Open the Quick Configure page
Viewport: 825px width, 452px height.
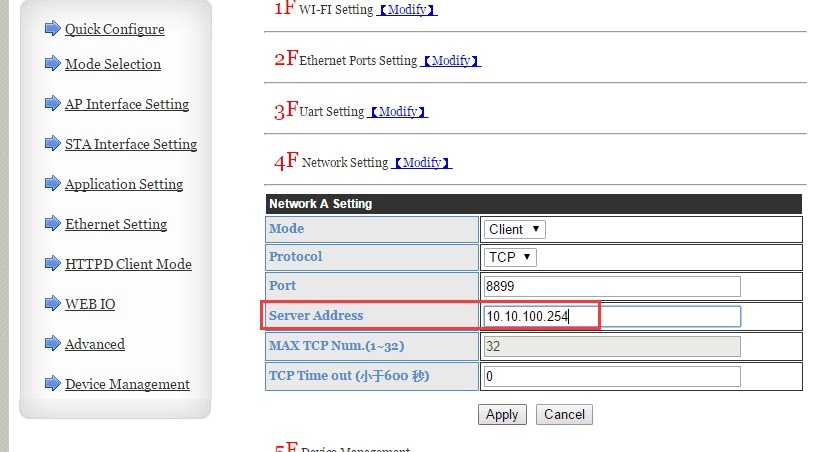click(115, 29)
